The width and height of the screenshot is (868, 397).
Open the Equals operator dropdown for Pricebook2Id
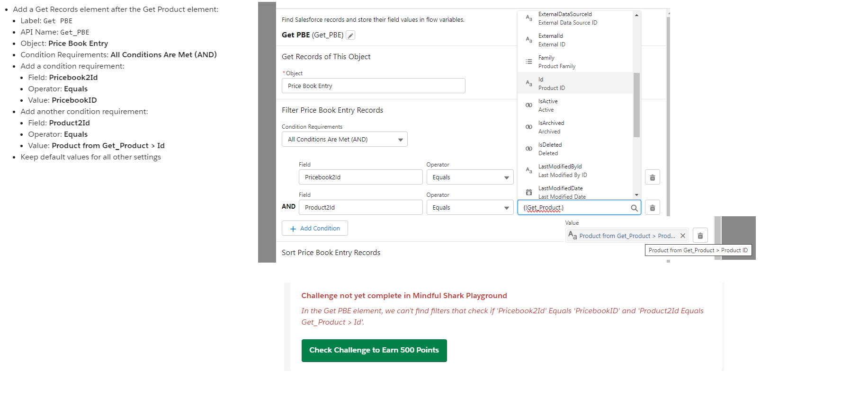point(470,177)
